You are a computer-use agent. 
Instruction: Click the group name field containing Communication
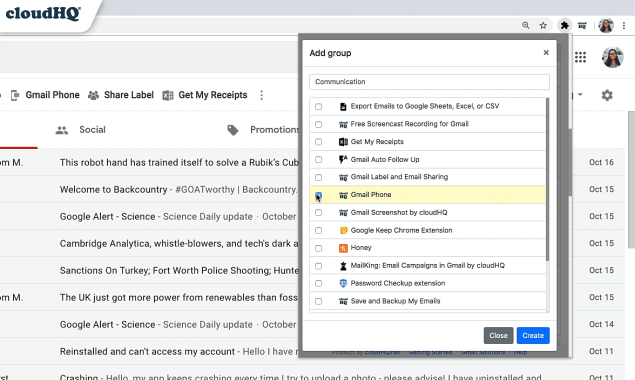(429, 82)
